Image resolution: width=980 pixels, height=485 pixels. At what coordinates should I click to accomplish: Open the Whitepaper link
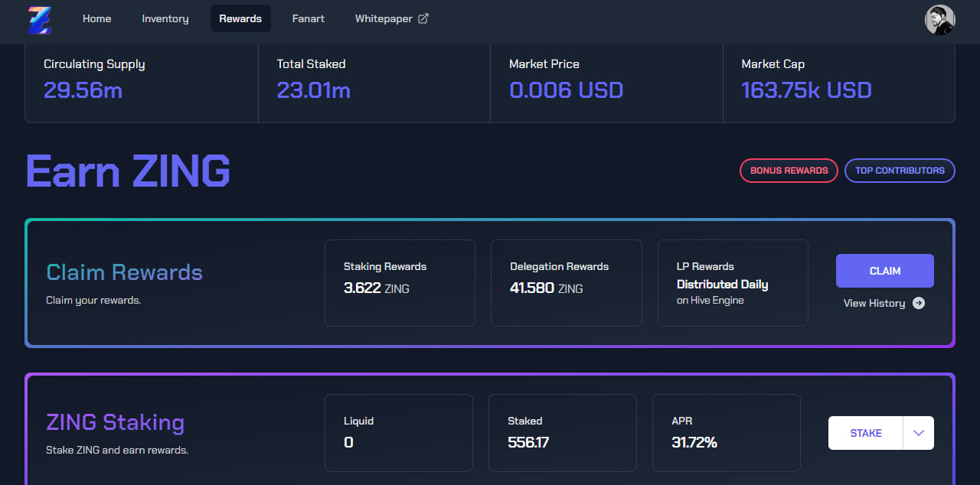click(x=392, y=18)
